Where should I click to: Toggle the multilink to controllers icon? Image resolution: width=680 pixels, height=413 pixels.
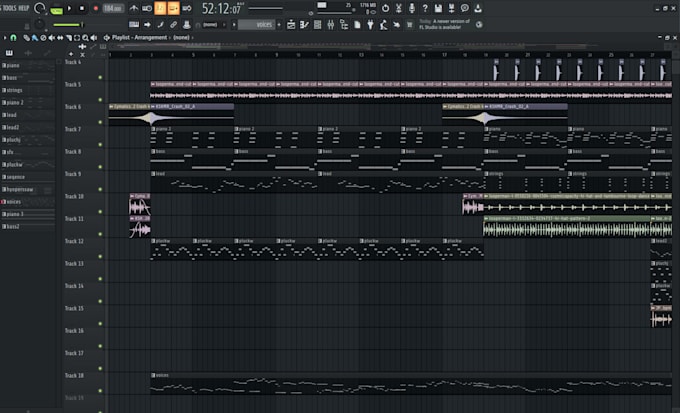tap(173, 25)
